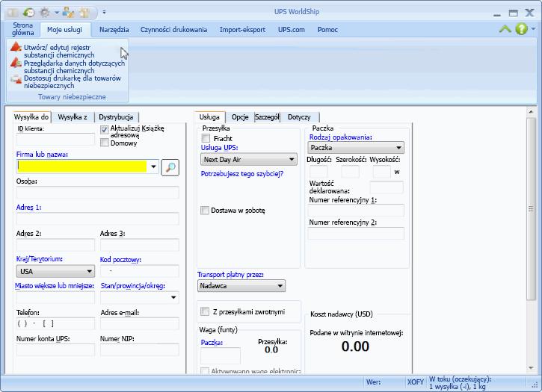Image resolution: width=542 pixels, height=392 pixels.
Task: Switch to the Wysyłka z tab
Action: pyautogui.click(x=73, y=117)
